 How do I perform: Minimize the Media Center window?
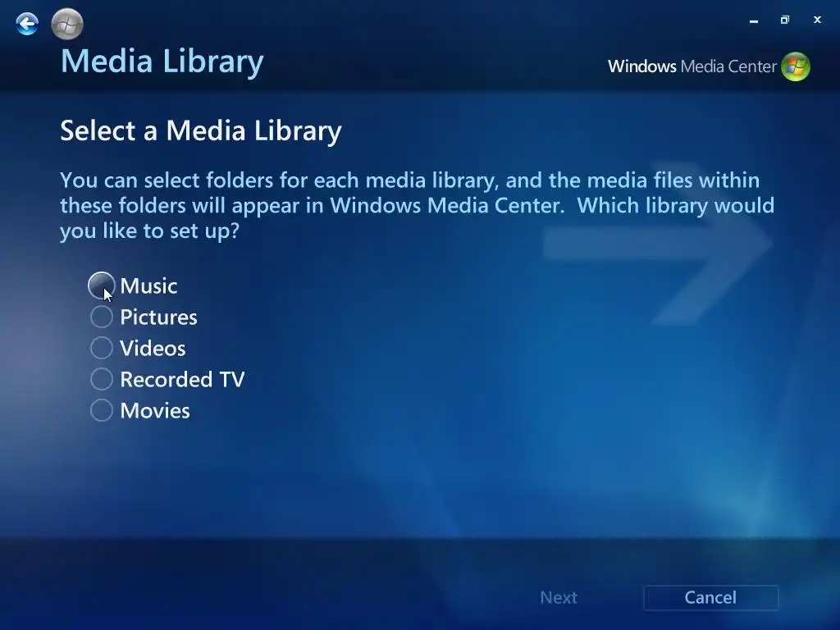point(754,21)
